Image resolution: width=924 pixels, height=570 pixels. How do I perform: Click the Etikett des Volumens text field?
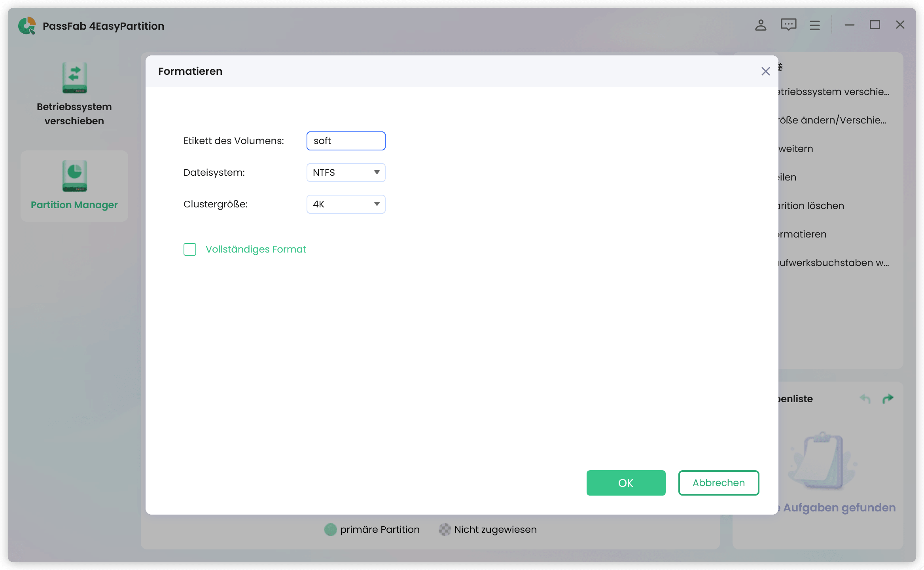[346, 141]
